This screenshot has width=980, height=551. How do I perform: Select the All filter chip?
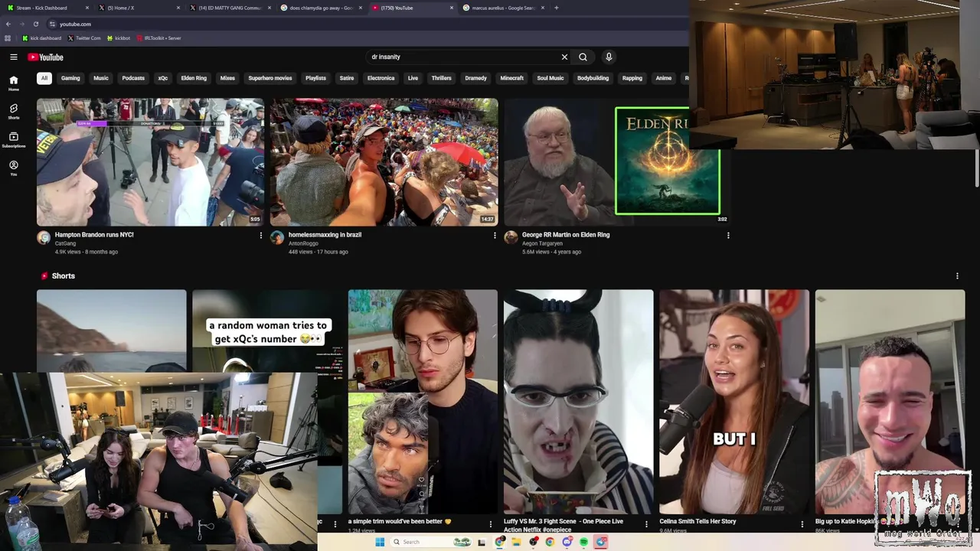(44, 78)
